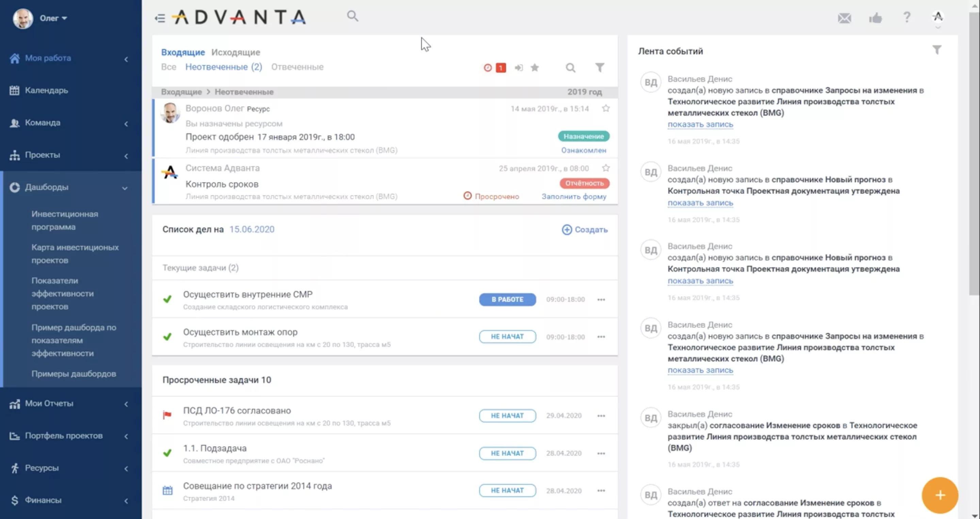Open the help question mark icon
This screenshot has height=519, width=980.
coord(906,17)
